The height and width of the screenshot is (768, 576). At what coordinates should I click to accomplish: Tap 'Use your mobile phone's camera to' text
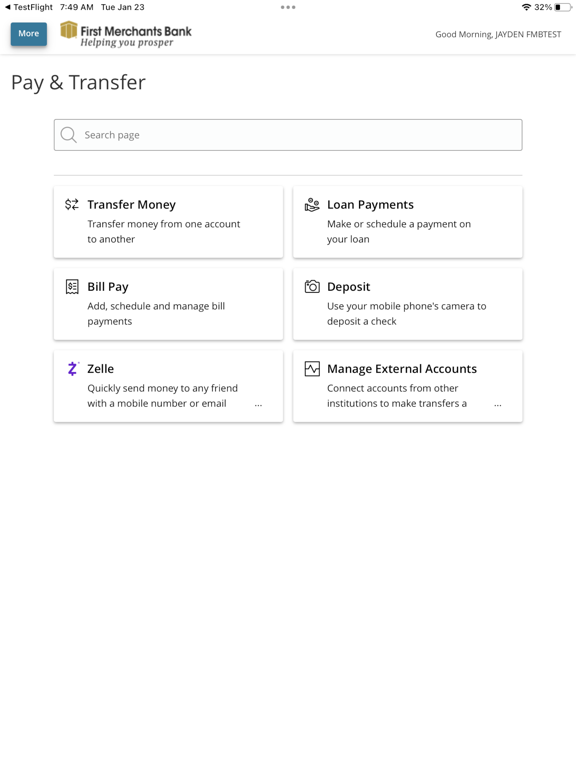[x=407, y=306]
